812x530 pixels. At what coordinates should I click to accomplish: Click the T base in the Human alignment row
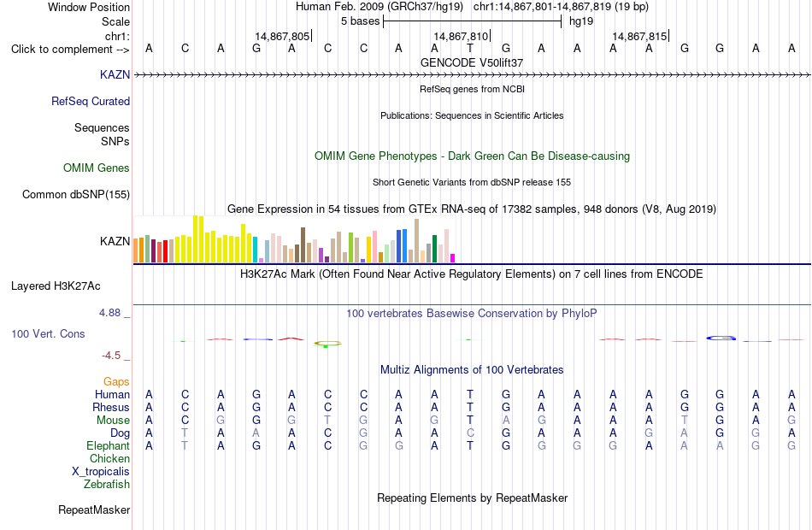[x=470, y=394]
